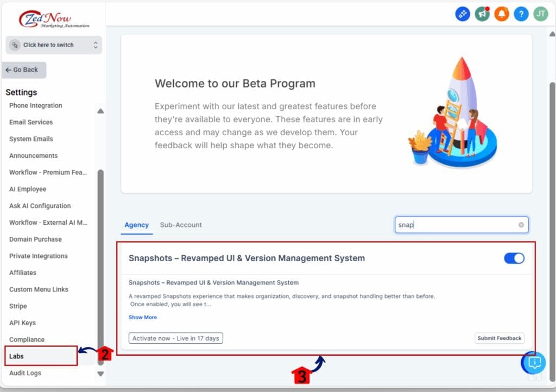Click the blue sparkle AI assistant icon
Image resolution: width=556 pixels, height=392 pixels.
pyautogui.click(x=462, y=15)
